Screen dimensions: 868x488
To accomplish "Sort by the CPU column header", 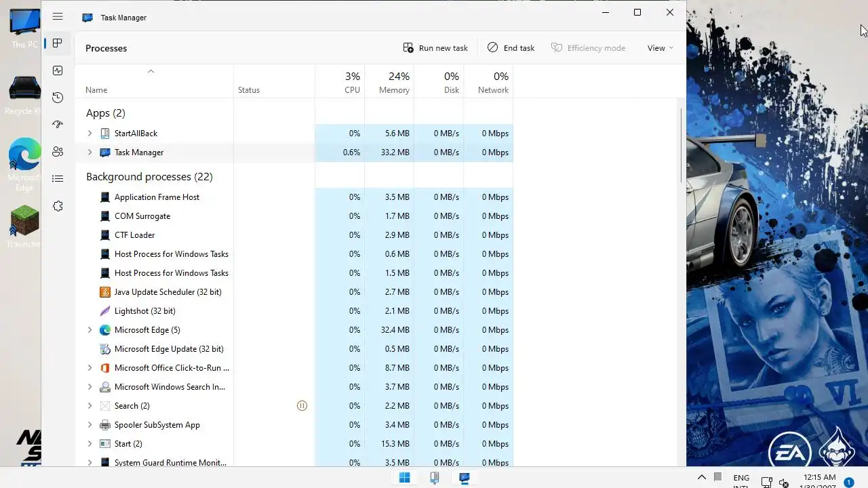I will (x=340, y=81).
